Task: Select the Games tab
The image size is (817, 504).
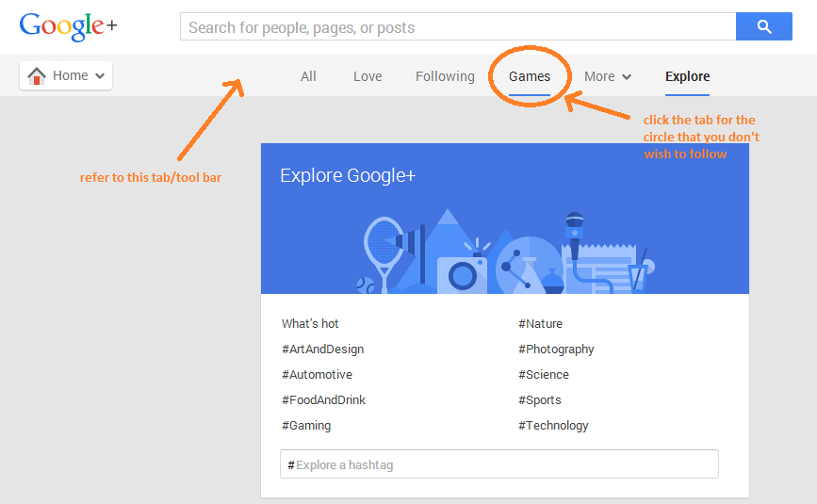Action: point(530,76)
